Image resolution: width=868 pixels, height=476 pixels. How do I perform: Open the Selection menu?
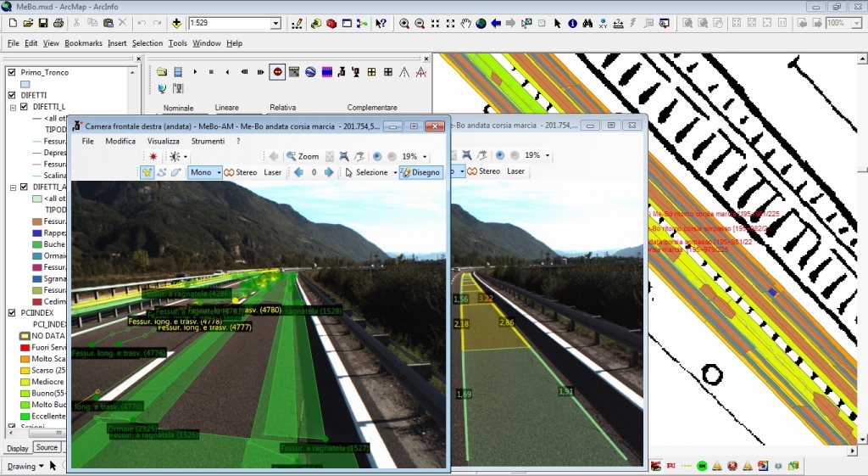coord(147,43)
